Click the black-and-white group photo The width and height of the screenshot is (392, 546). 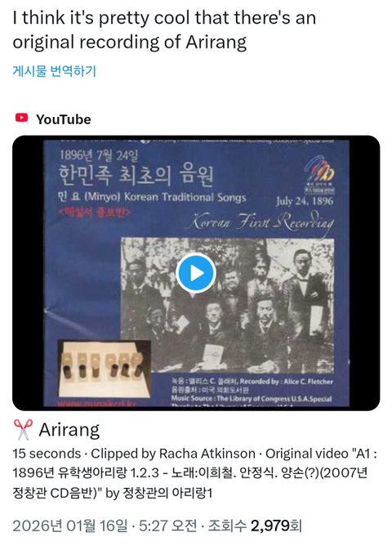click(x=228, y=306)
